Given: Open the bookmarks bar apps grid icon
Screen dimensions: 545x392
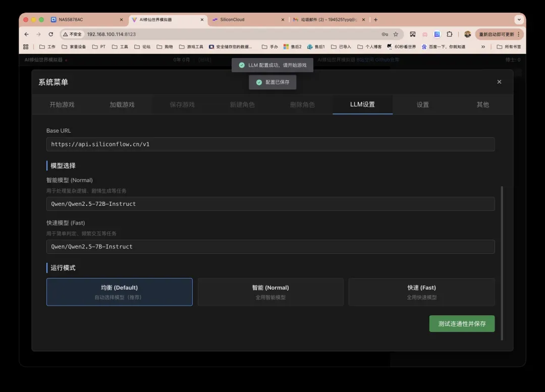Looking at the screenshot, I should pyautogui.click(x=26, y=47).
